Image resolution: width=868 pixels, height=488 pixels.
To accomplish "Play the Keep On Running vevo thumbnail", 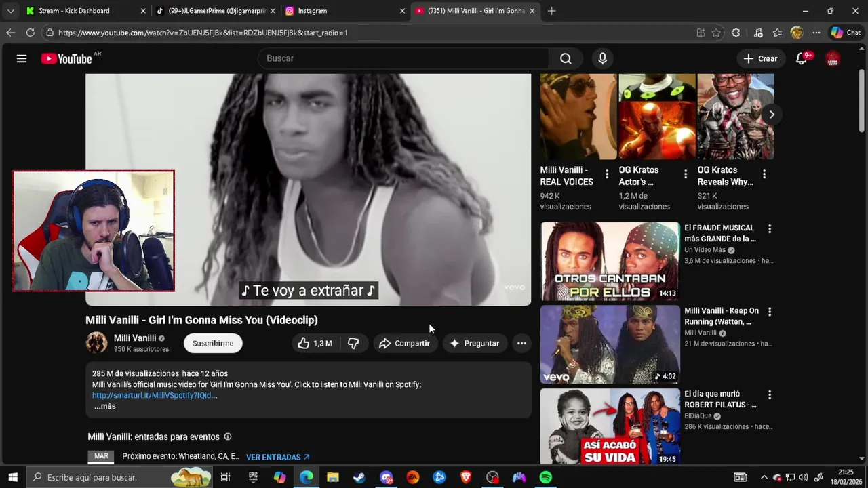I will [x=610, y=344].
